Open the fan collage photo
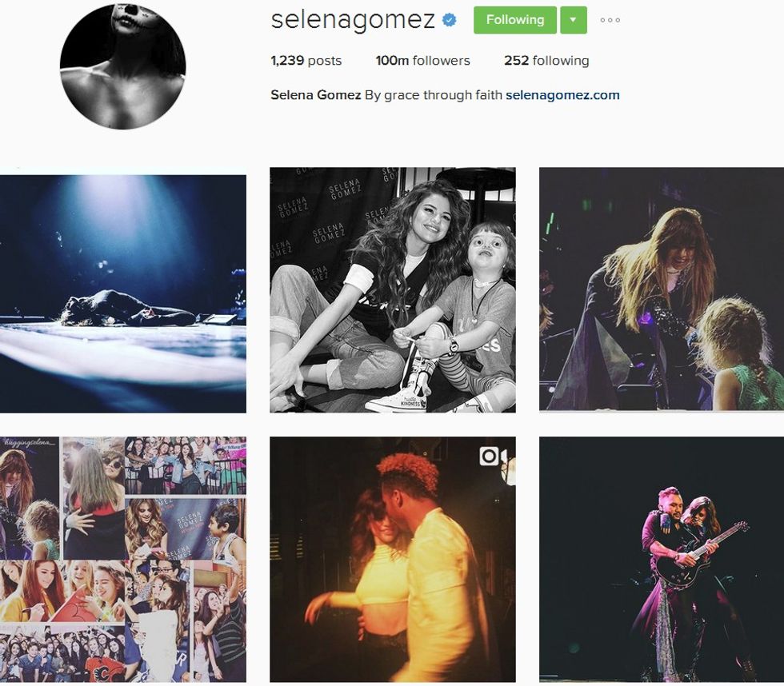This screenshot has width=784, height=686. [x=123, y=559]
